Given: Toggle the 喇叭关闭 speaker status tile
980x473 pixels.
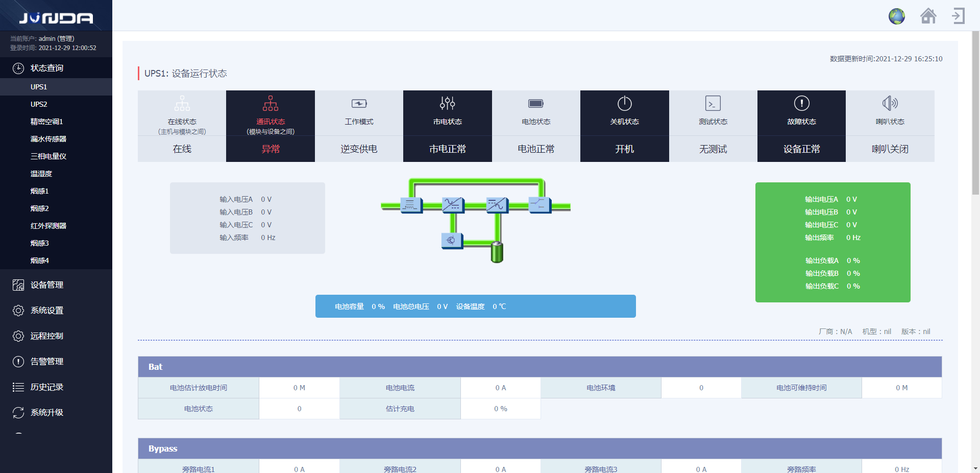Looking at the screenshot, I should (890, 149).
